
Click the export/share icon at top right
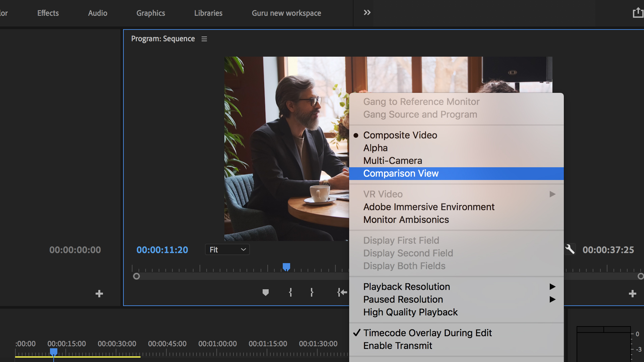tap(638, 12)
